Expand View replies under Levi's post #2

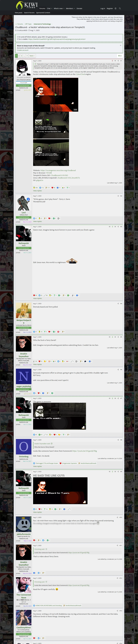coord(38,222)
